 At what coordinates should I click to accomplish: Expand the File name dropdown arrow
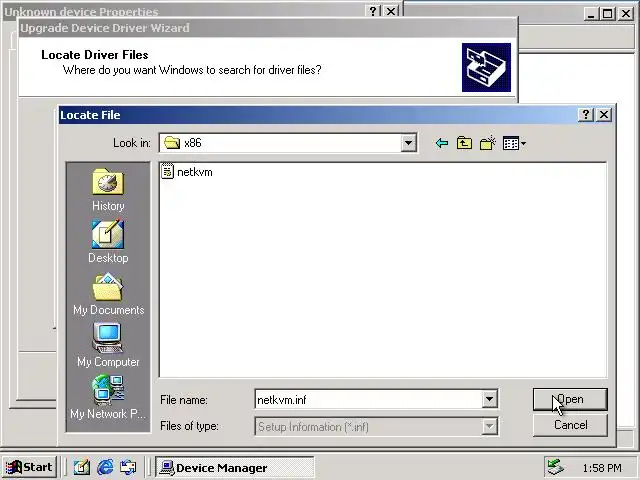coord(489,399)
